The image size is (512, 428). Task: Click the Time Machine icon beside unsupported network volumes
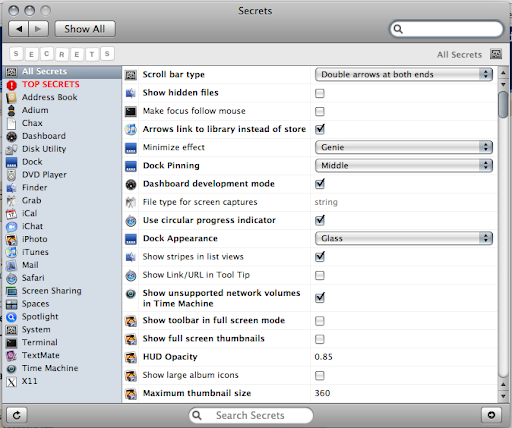131,294
